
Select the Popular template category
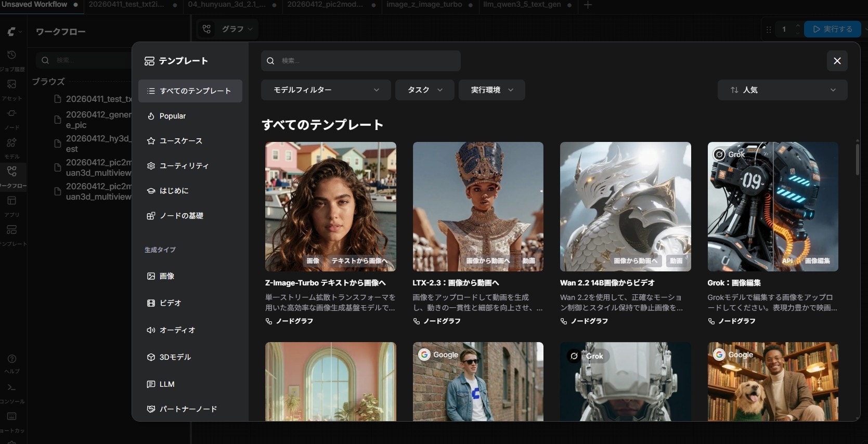click(x=173, y=116)
